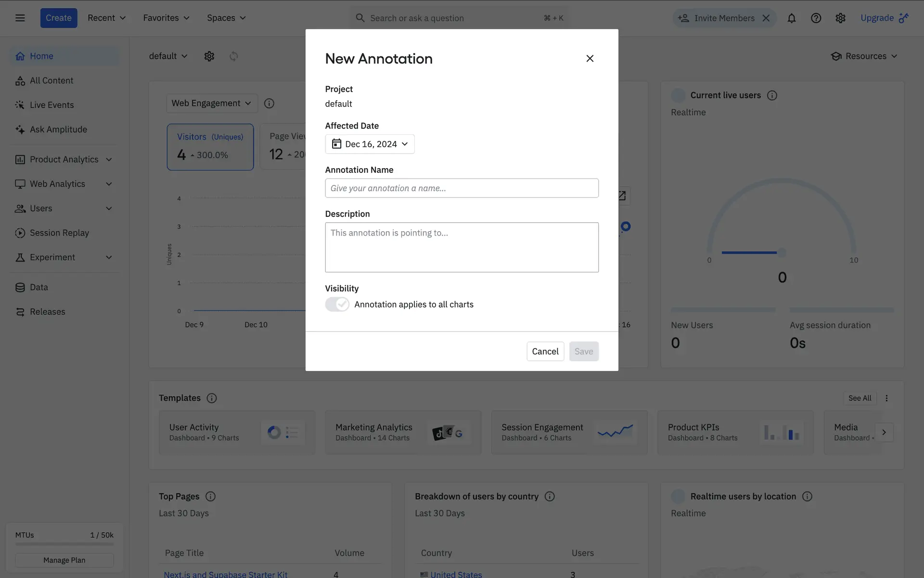Click Web Engagement info icon
The image size is (924, 578).
pos(269,103)
